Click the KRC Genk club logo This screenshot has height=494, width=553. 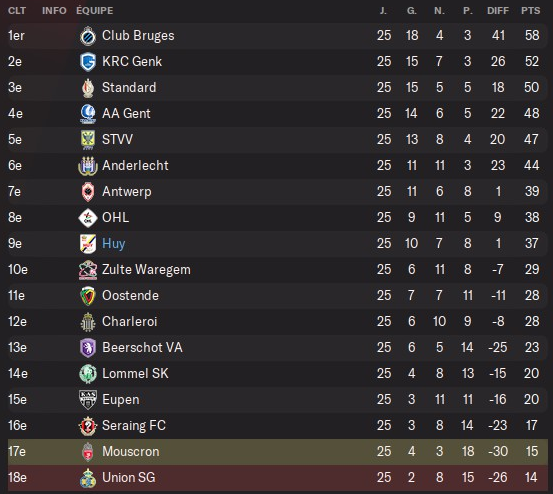(x=87, y=62)
